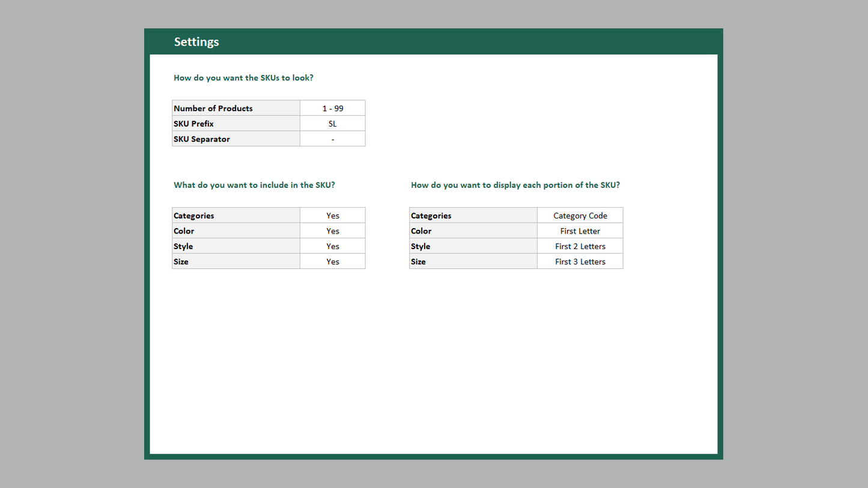Image resolution: width=868 pixels, height=488 pixels.
Task: Open the "First 2 Letters" Style display option
Action: coord(580,246)
